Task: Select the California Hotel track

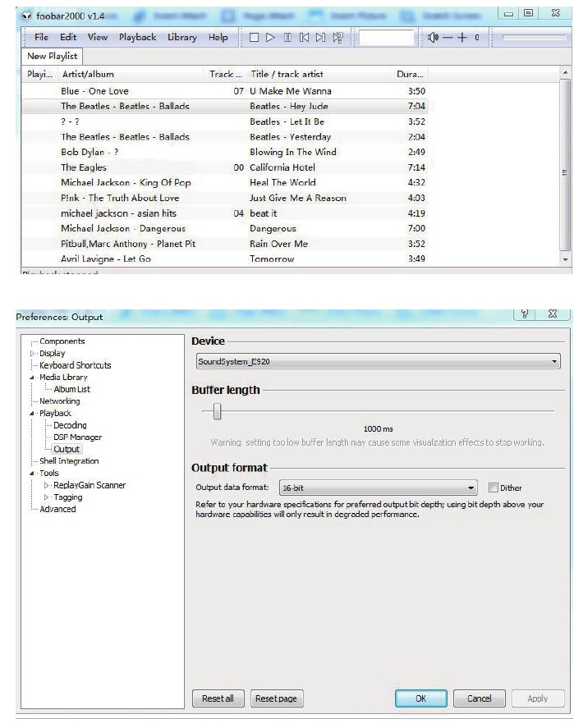Action: coord(225,167)
